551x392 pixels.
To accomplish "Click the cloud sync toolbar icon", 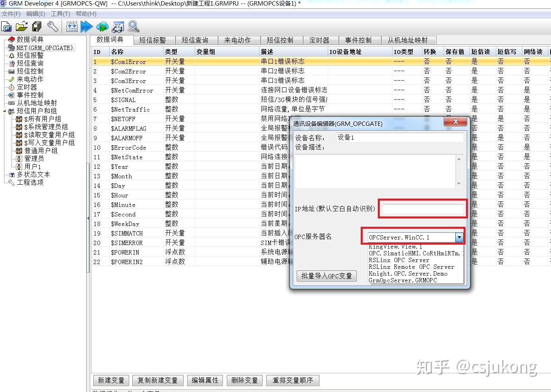I will tap(102, 27).
